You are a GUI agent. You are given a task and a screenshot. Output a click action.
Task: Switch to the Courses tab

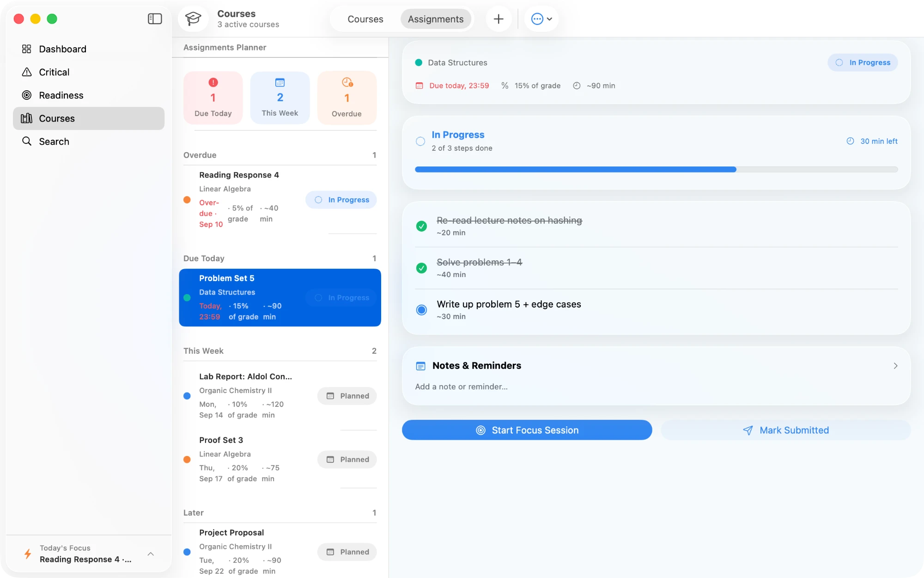(365, 19)
